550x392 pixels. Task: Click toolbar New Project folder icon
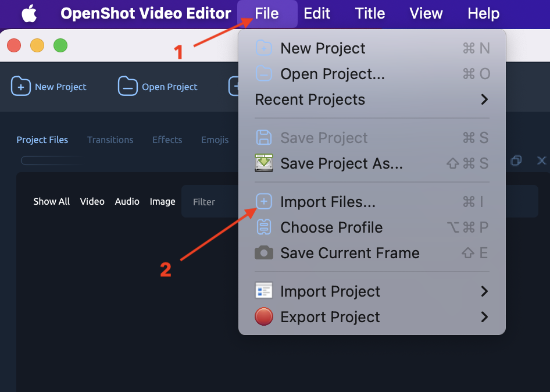click(x=21, y=86)
